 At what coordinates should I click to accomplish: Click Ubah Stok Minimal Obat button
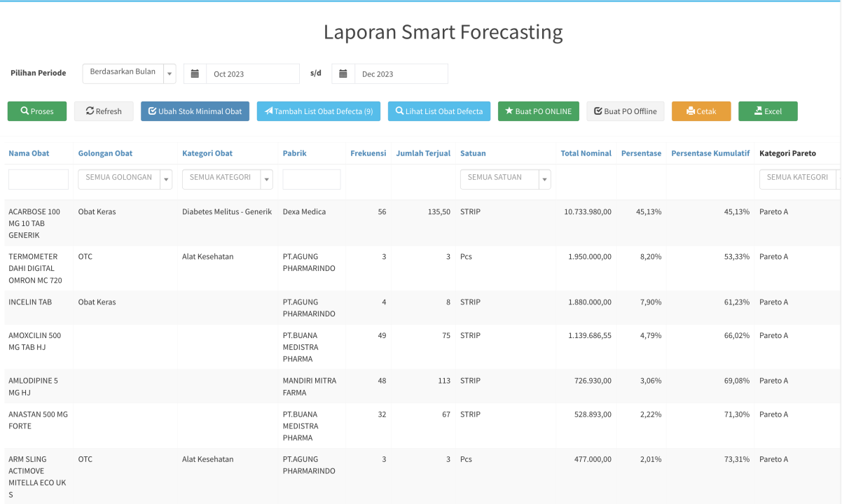195,111
